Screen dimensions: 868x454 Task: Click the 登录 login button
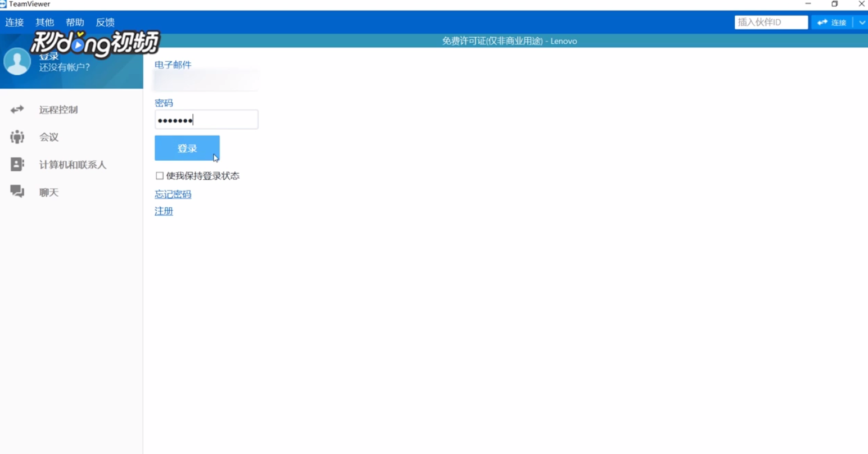pyautogui.click(x=187, y=148)
